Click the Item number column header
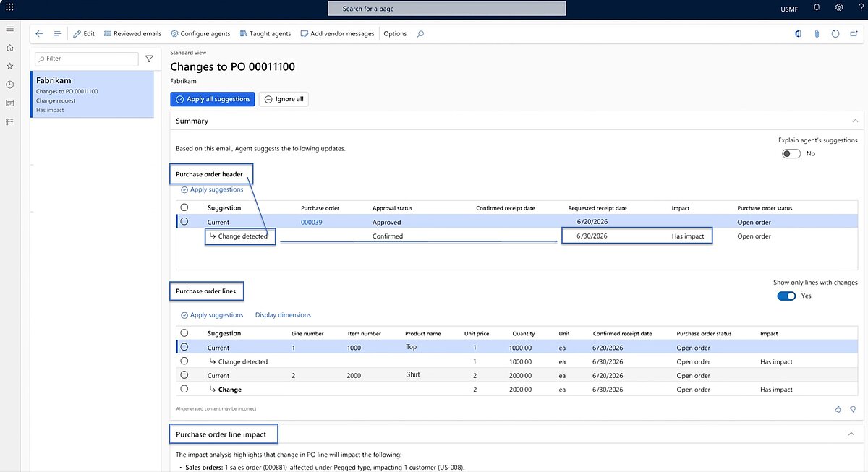The image size is (868, 472). point(364,334)
